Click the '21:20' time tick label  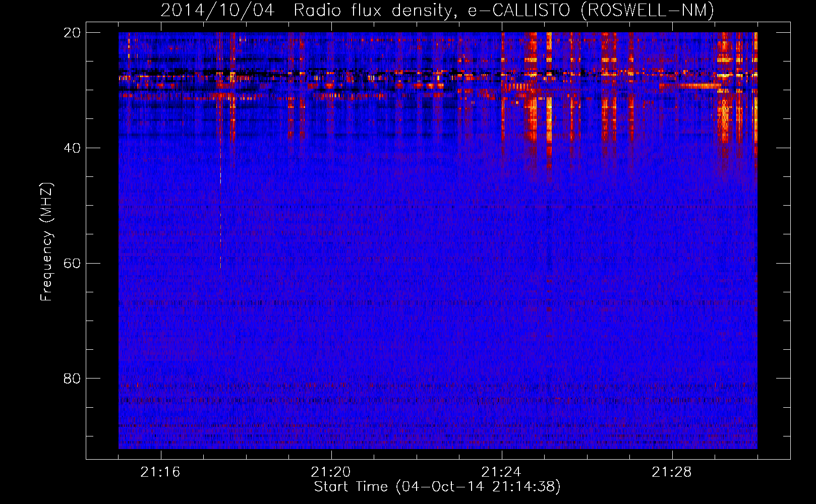331,472
